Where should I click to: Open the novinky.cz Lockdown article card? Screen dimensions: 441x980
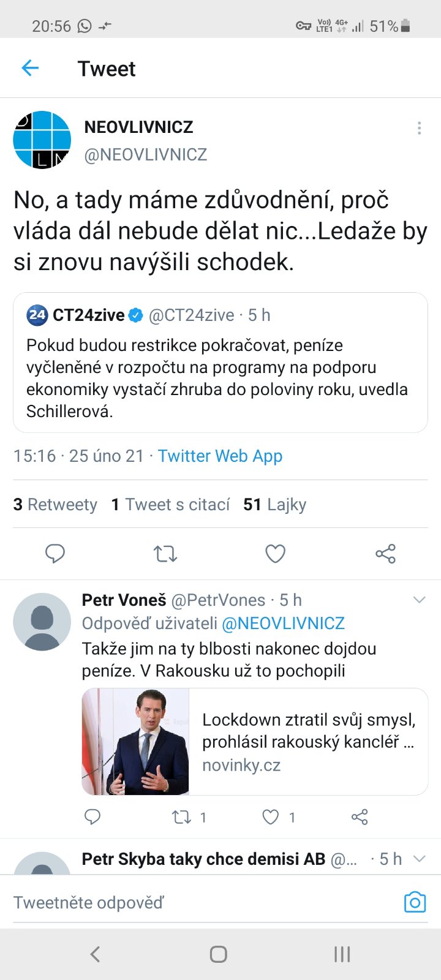(x=254, y=742)
